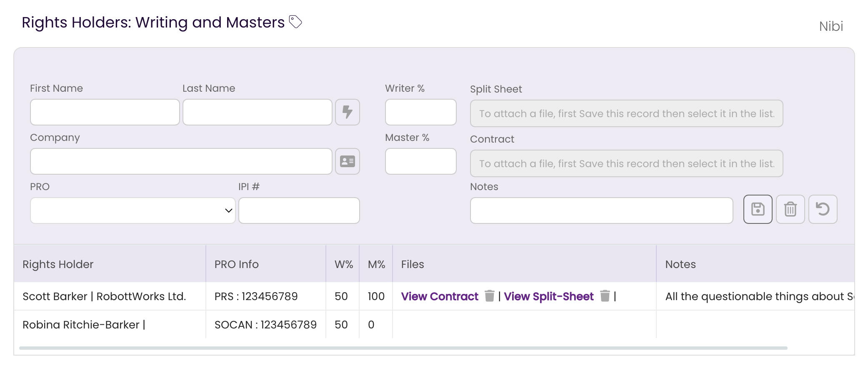Select the Robina Ritchie-Barker row
Image resolution: width=868 pixels, height=371 pixels.
(434, 325)
